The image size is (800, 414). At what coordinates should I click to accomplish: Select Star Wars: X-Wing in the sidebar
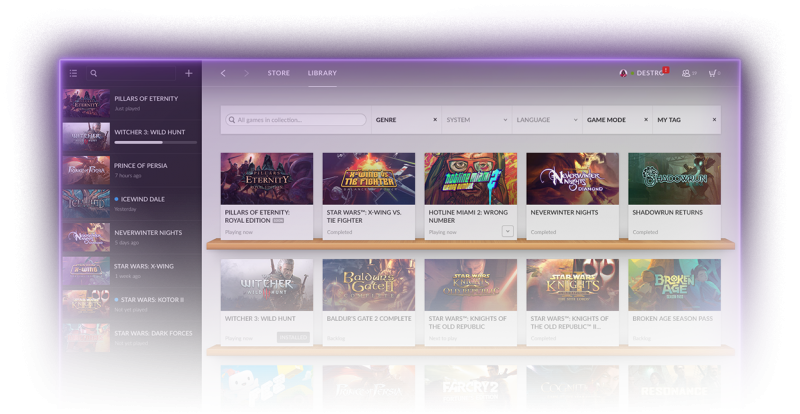point(132,271)
